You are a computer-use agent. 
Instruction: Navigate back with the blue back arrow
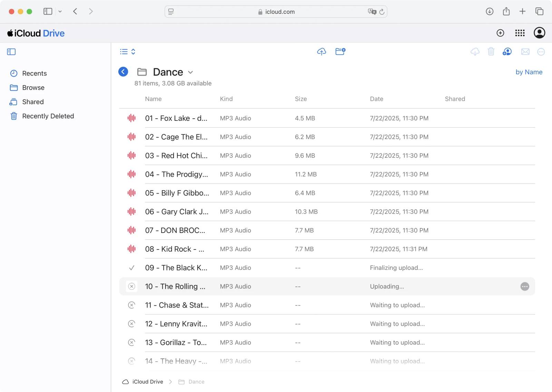click(123, 71)
